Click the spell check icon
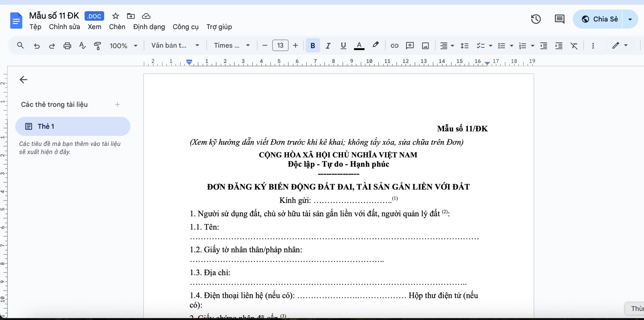 coord(82,46)
